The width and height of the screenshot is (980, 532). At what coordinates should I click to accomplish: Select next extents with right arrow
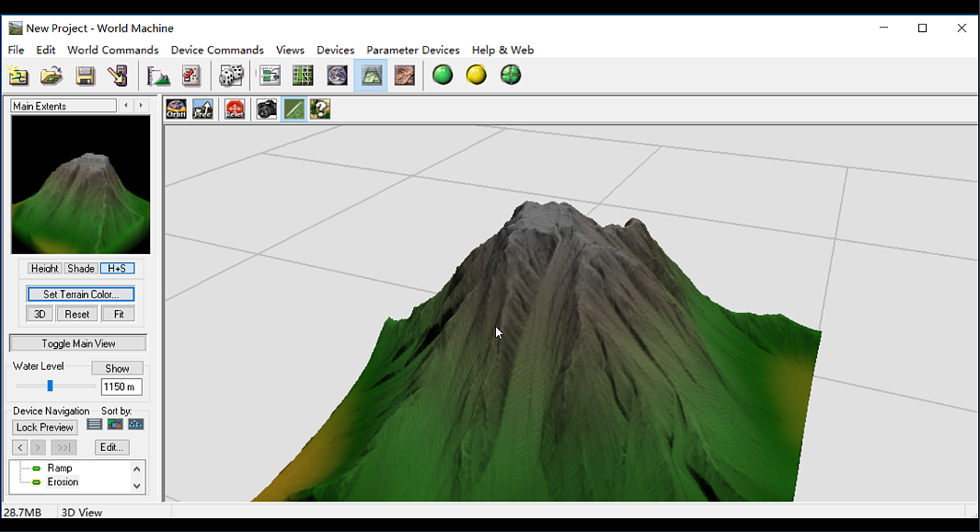[x=141, y=106]
